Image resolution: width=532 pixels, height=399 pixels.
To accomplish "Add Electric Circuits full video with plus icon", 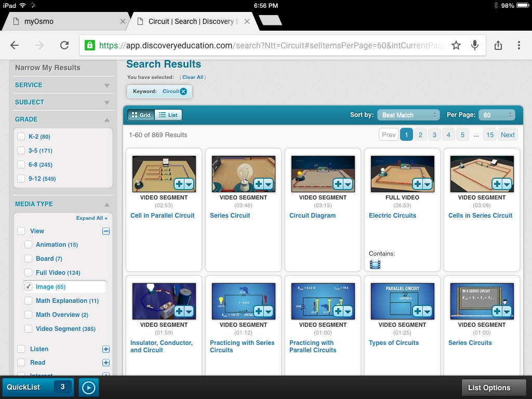I will (x=417, y=184).
